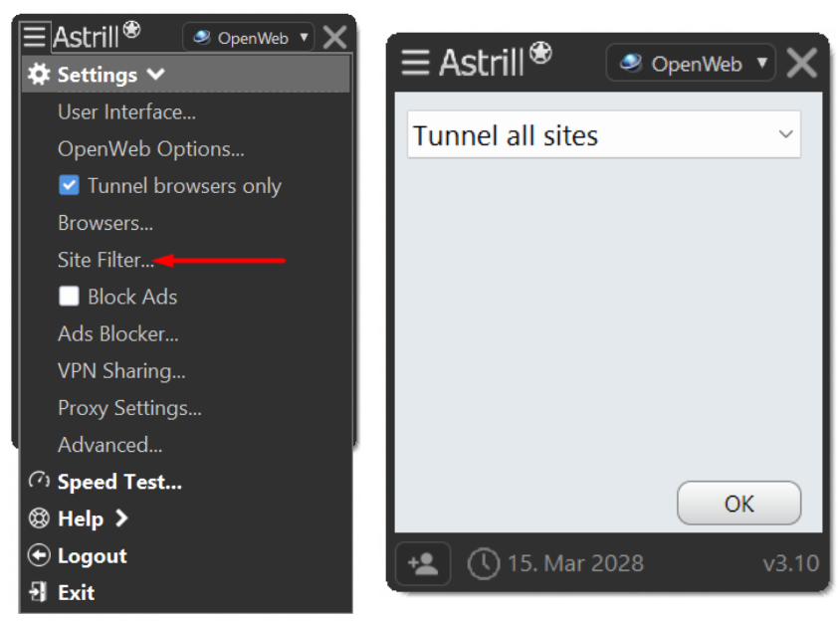
Task: Click the Speed Test gauge icon
Action: (x=39, y=480)
